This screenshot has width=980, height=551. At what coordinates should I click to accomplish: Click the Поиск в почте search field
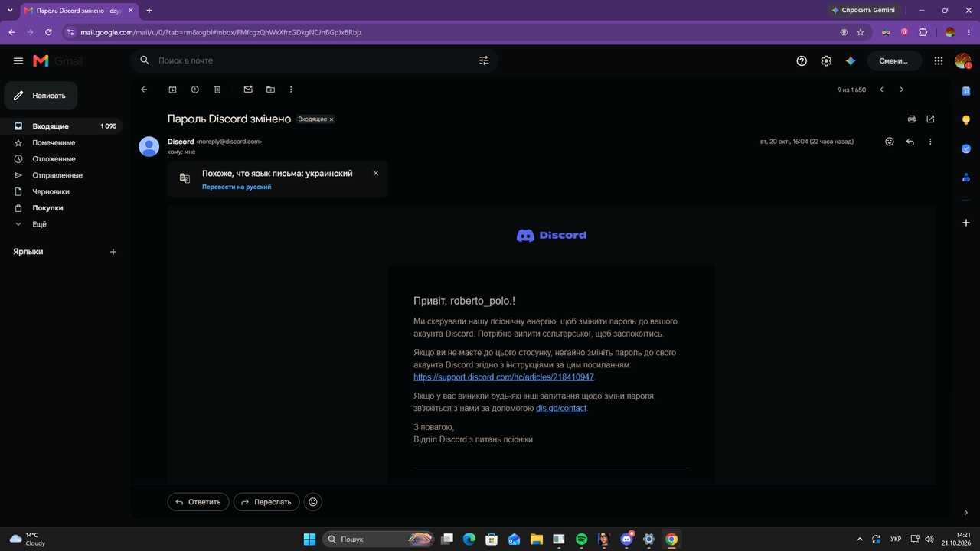tap(314, 60)
